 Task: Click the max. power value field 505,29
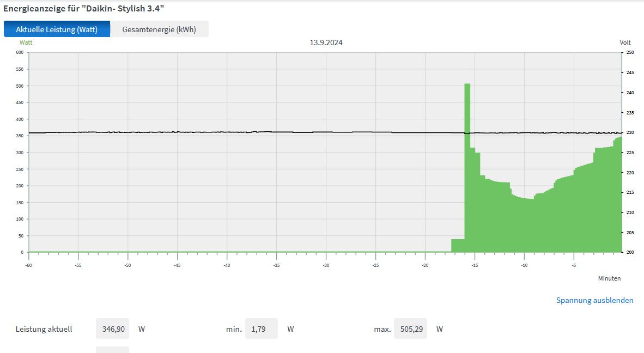point(410,329)
